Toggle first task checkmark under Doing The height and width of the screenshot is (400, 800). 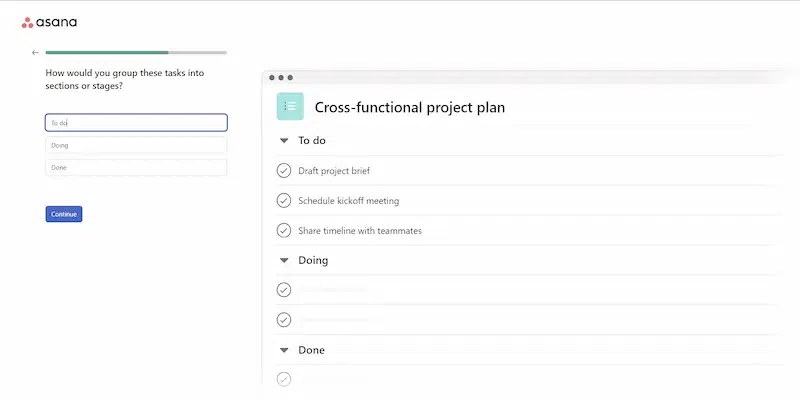tap(284, 290)
